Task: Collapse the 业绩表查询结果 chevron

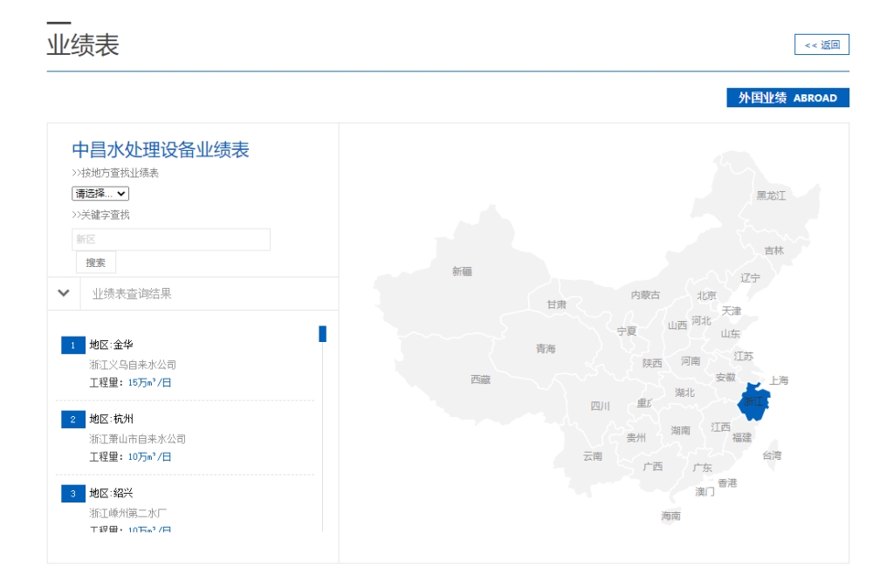Action: pos(64,293)
